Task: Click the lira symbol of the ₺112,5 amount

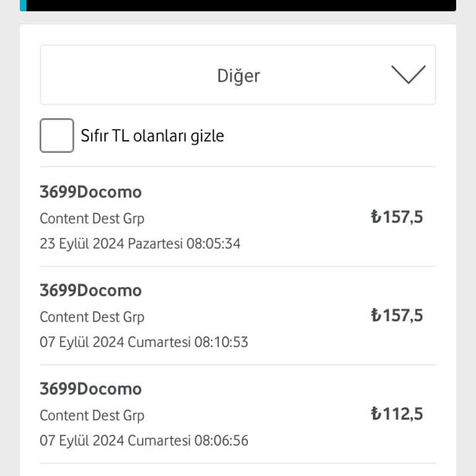Action: 376,413
